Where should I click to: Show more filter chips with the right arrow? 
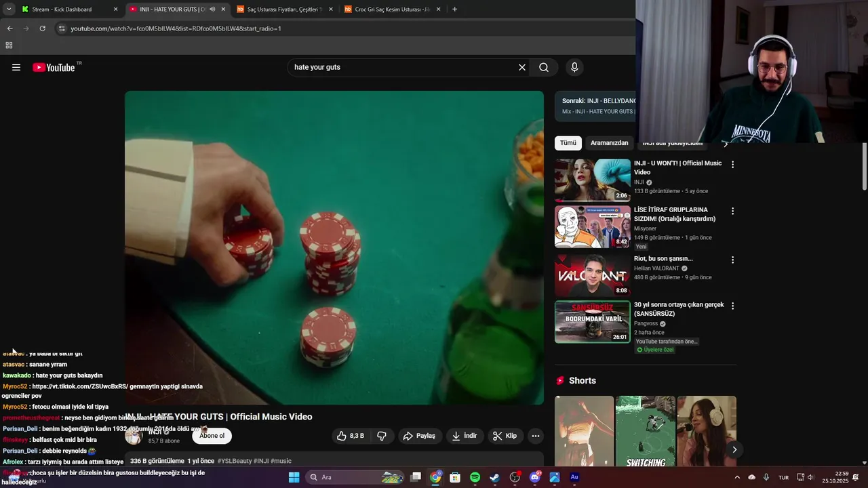pos(725,144)
